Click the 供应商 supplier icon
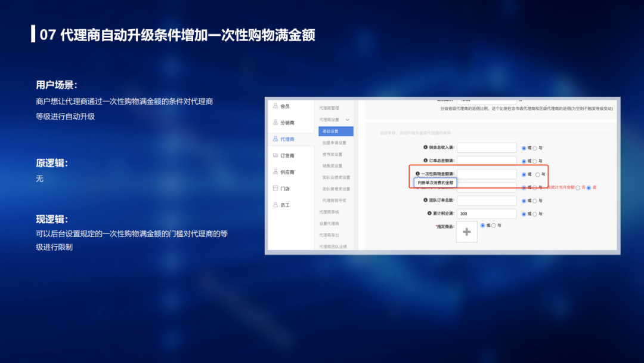644x363 pixels. click(275, 172)
